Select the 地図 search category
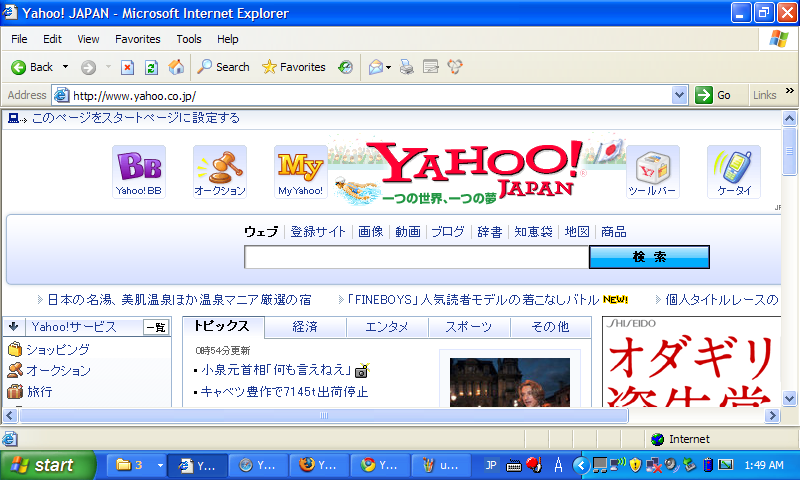Image resolution: width=800 pixels, height=480 pixels. (577, 232)
